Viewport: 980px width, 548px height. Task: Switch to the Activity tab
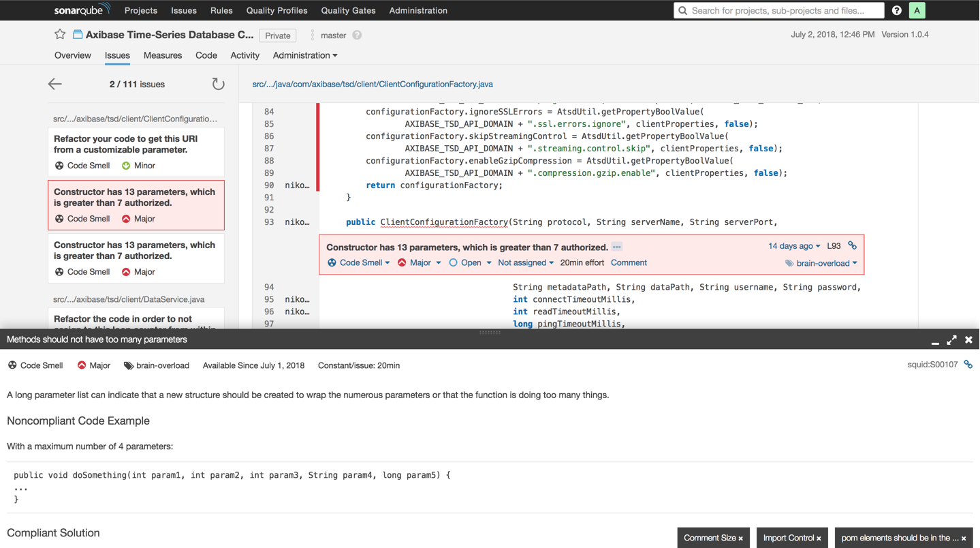245,55
